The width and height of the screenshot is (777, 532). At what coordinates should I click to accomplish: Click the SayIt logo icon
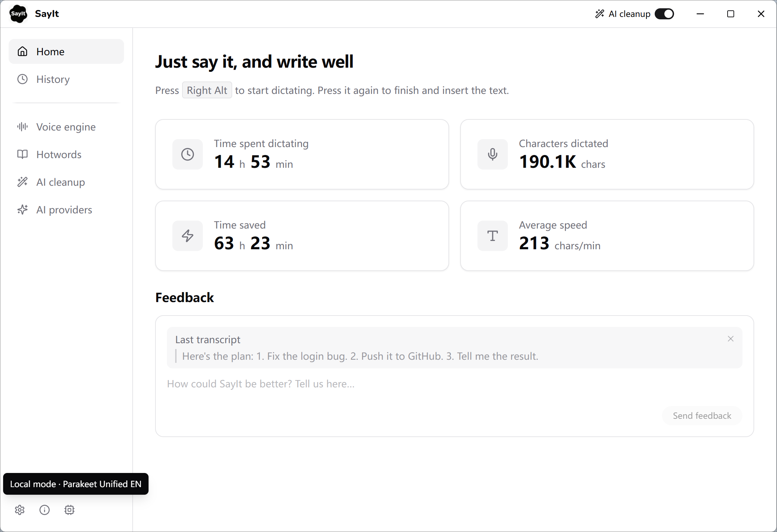[18, 14]
